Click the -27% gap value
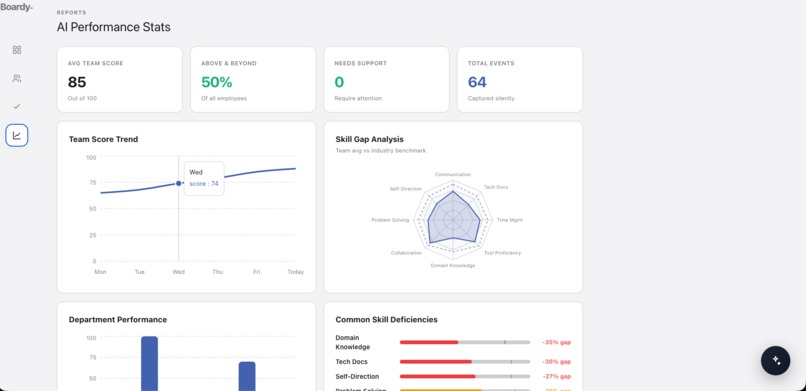The image size is (806, 391). tap(556, 377)
